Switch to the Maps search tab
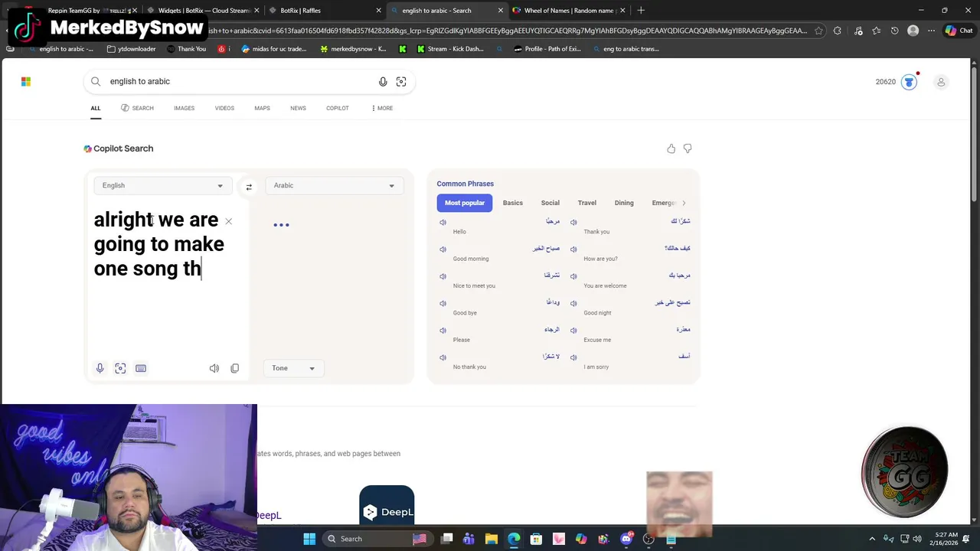The height and width of the screenshot is (551, 980). tap(262, 108)
